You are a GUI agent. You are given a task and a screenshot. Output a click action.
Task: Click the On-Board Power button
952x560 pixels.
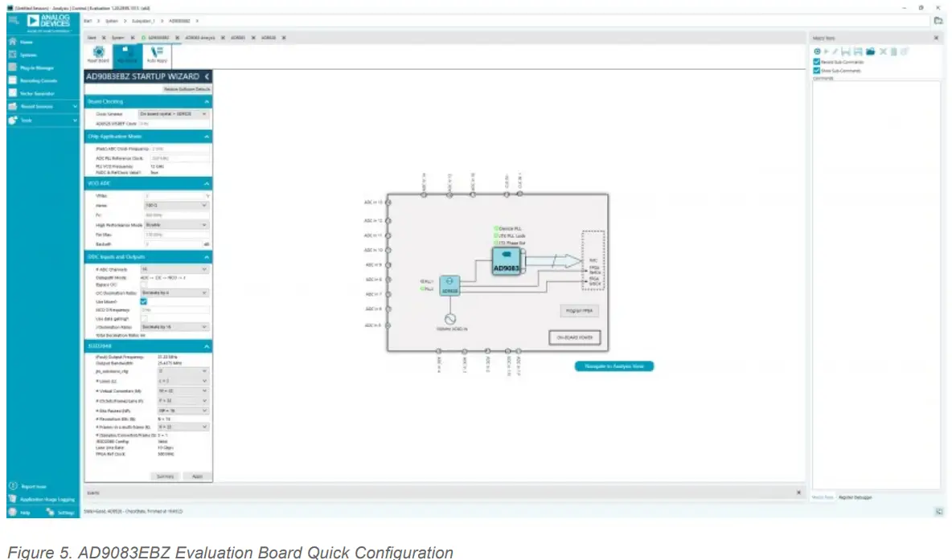coord(574,337)
